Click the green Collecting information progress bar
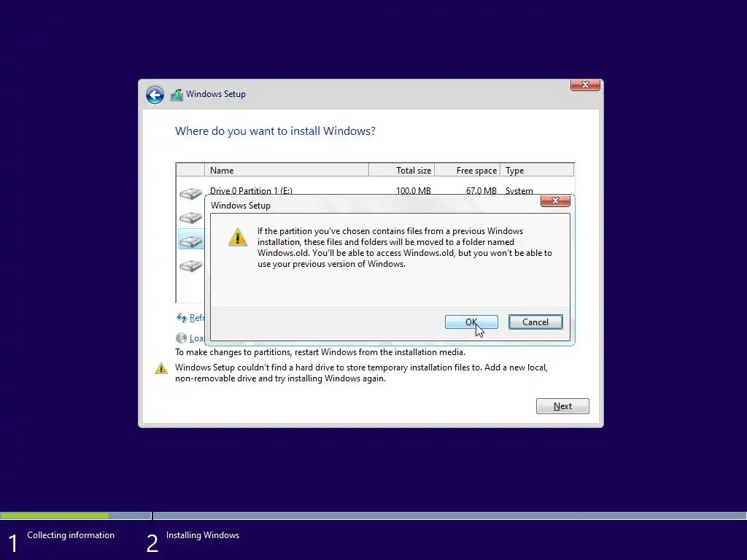 [54, 516]
